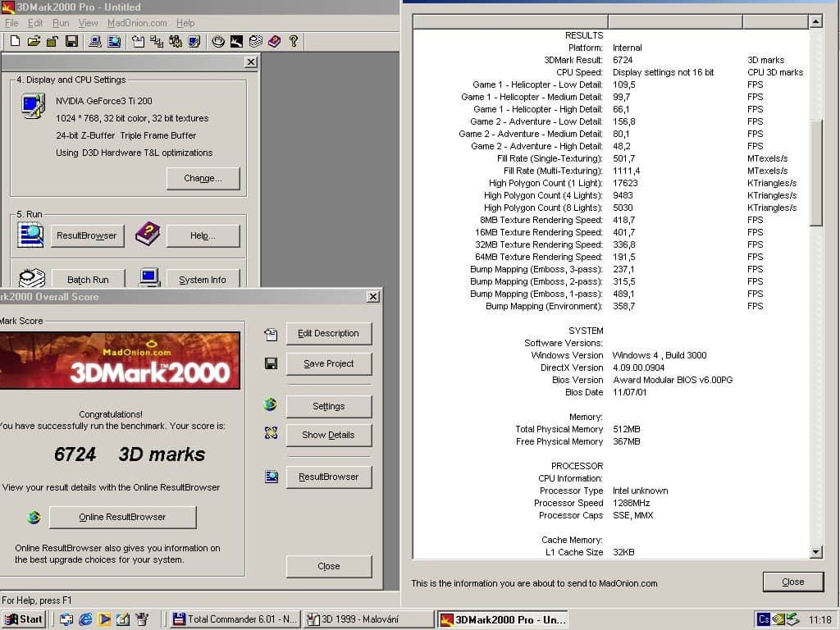Close the Display and CPU Settings panel
Screen dimensions: 840x630
click(251, 62)
